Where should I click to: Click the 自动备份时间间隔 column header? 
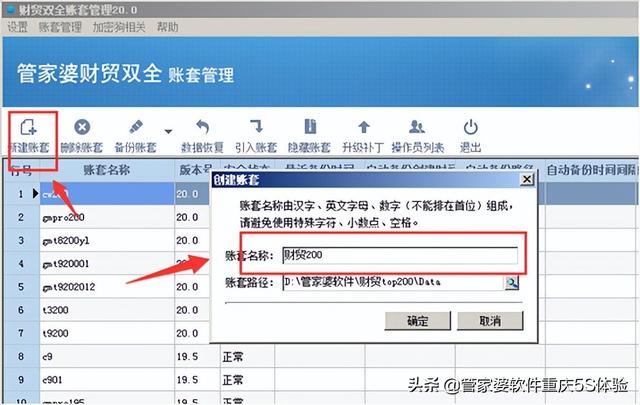pyautogui.click(x=592, y=170)
